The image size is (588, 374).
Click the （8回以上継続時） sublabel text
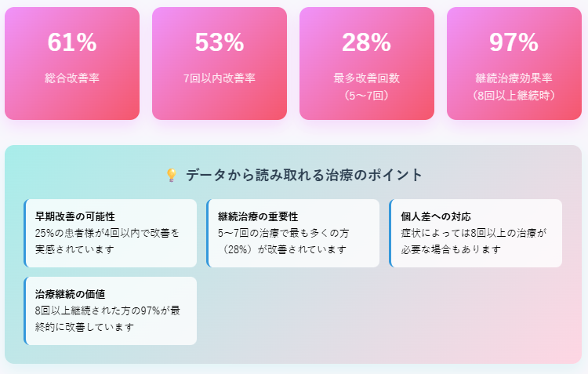click(514, 96)
